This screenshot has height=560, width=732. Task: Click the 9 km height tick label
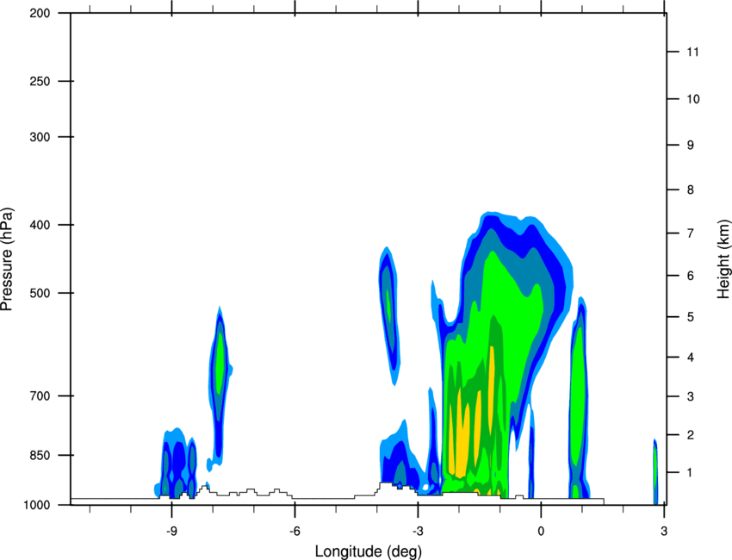(x=690, y=146)
